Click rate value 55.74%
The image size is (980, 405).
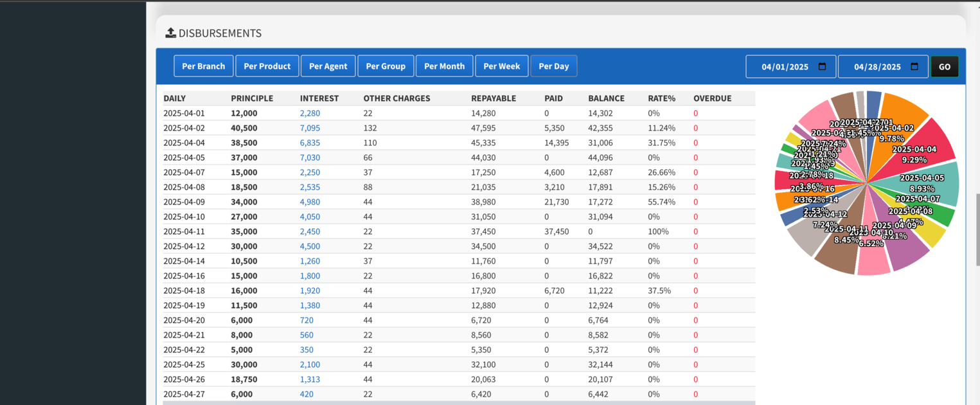[x=662, y=202]
